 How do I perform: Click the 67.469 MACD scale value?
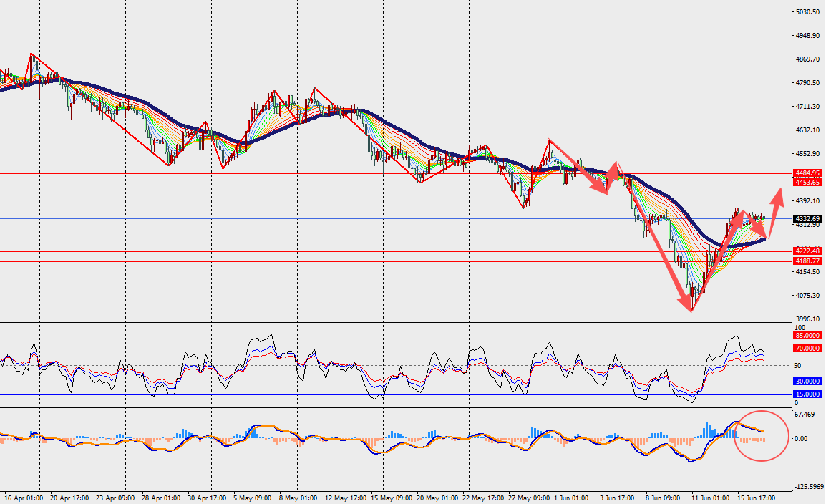point(805,415)
